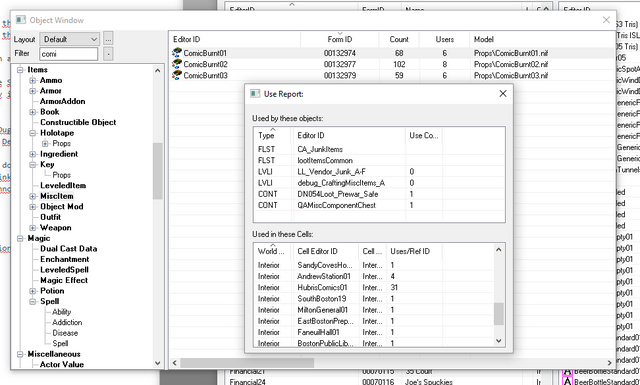Expand the Book tree node
The image size is (640, 385).
(33, 112)
